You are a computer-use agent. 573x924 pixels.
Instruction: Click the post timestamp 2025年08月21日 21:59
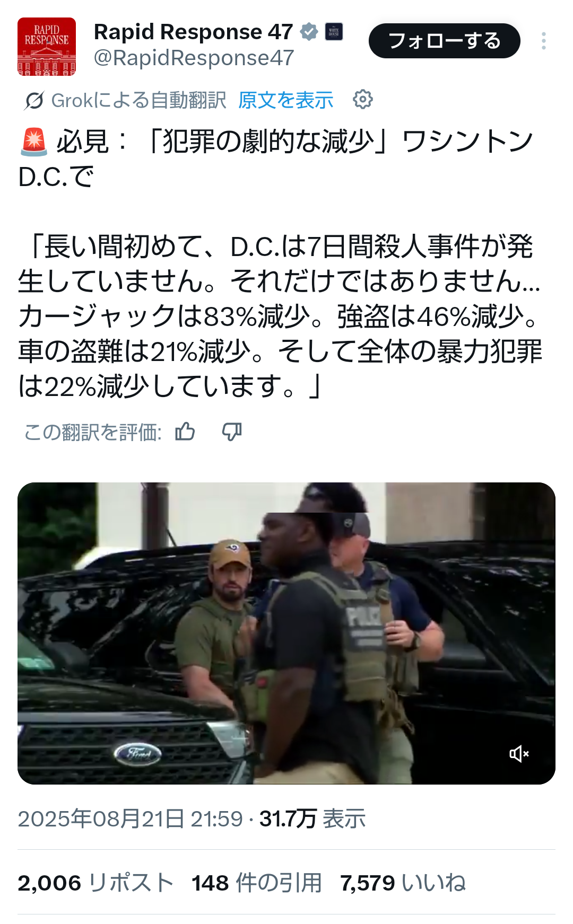[130, 819]
